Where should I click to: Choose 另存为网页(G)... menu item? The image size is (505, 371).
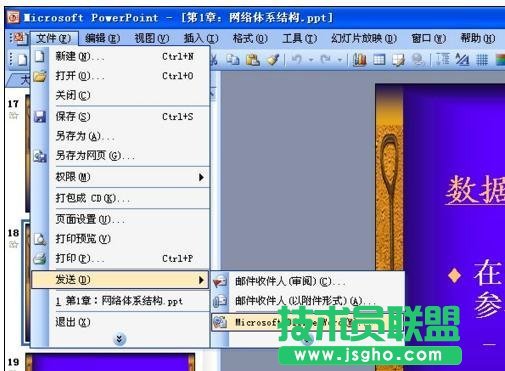pos(121,156)
